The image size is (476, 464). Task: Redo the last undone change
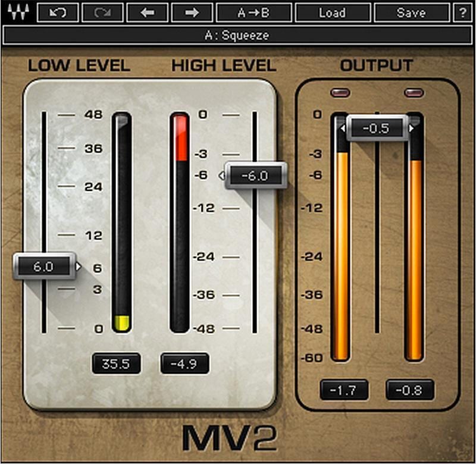pyautogui.click(x=104, y=12)
